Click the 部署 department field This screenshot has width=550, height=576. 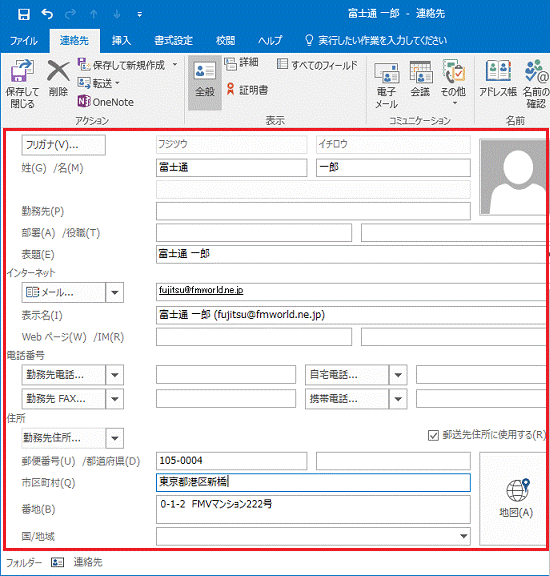[254, 233]
